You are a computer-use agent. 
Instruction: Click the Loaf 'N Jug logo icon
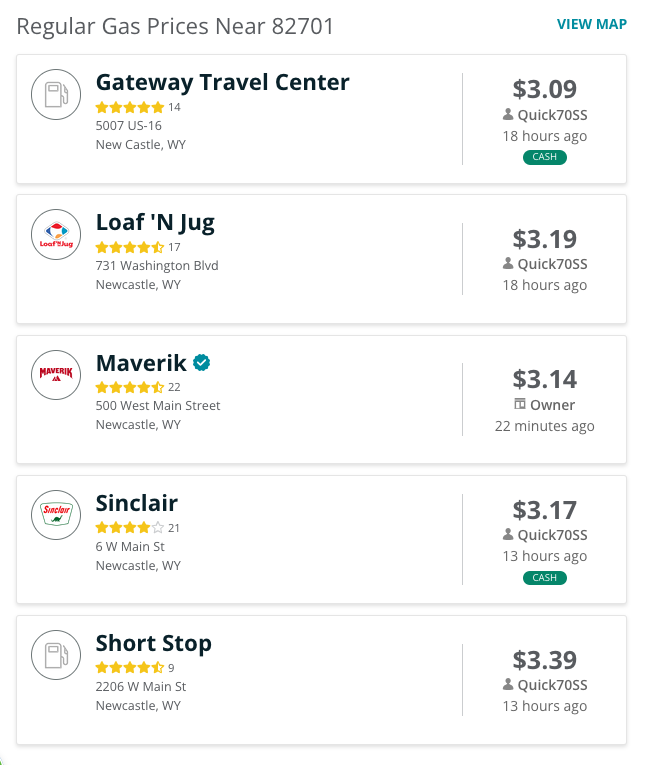(x=56, y=235)
